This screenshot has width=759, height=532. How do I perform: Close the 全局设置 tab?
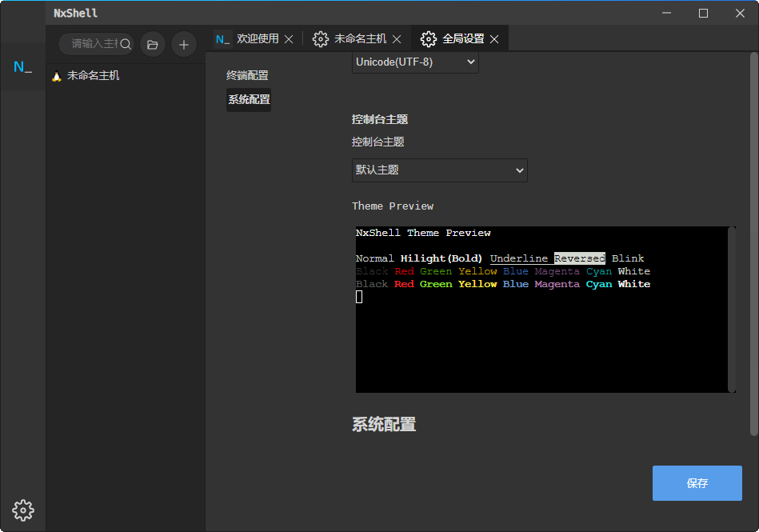[x=494, y=39]
